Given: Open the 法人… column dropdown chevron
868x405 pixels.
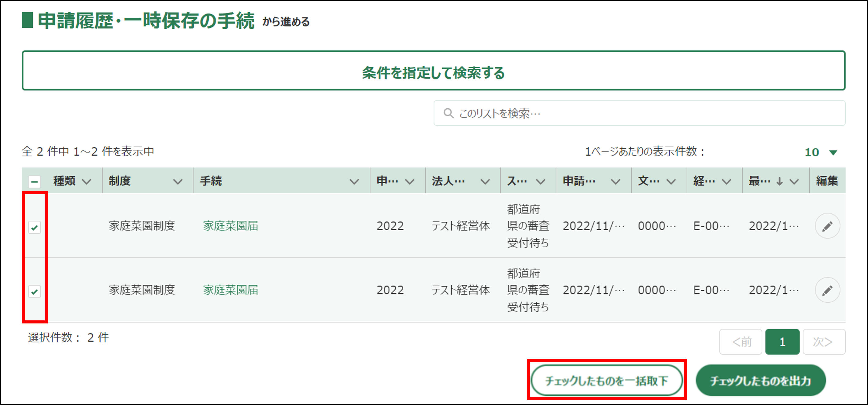Looking at the screenshot, I should click(485, 182).
